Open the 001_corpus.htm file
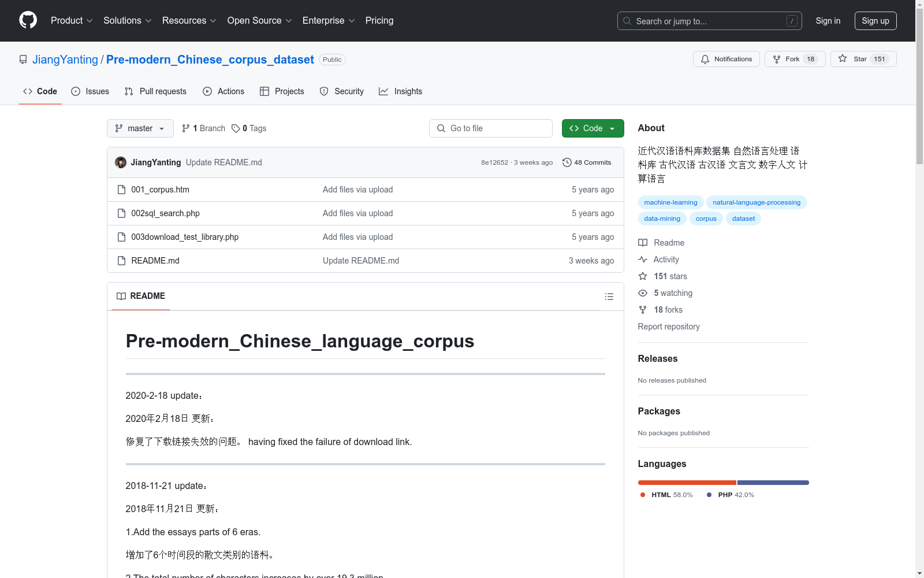 click(x=160, y=190)
